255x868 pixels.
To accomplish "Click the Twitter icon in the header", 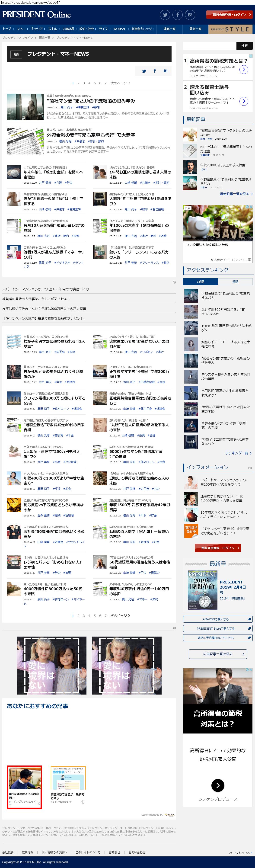I will [x=165, y=15].
